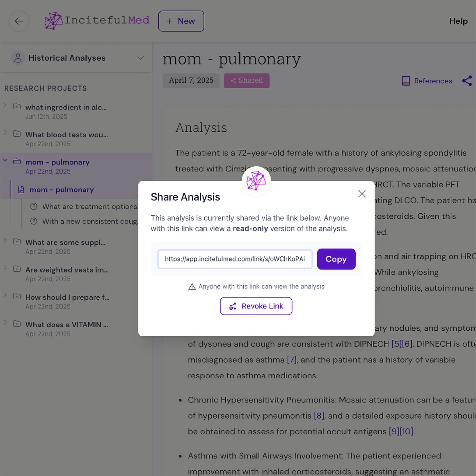Click the warning triangle in the share dialog

192,286
